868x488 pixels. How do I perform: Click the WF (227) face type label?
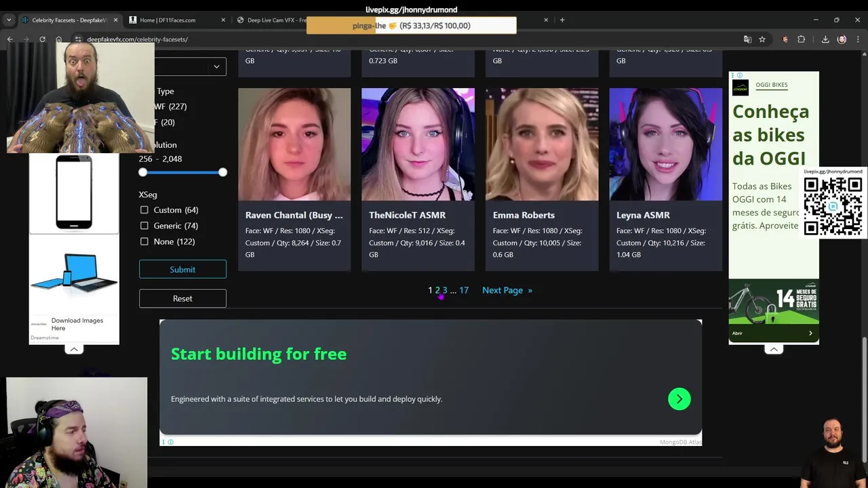click(170, 106)
